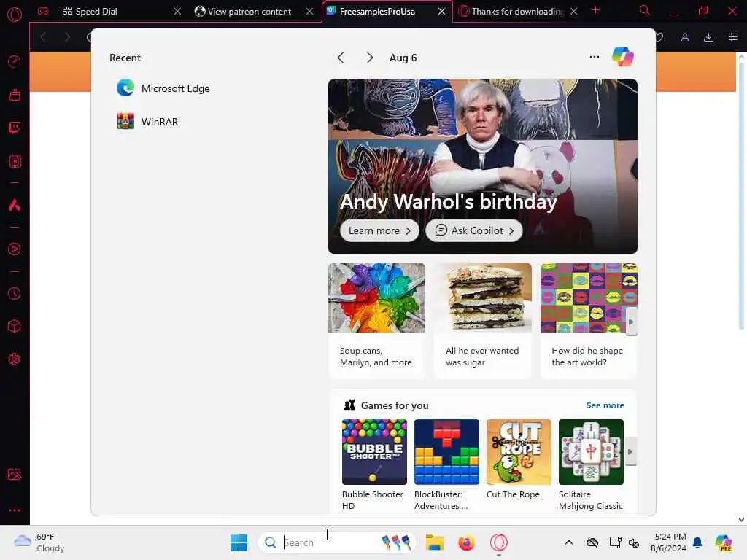Click Ask Copilot button
Image resolution: width=747 pixels, height=560 pixels.
(x=473, y=230)
